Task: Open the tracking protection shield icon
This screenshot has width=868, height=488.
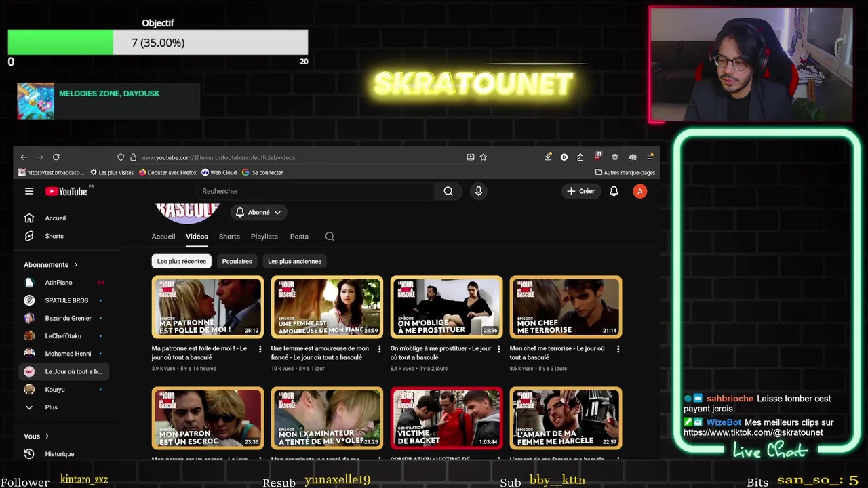Action: click(121, 157)
